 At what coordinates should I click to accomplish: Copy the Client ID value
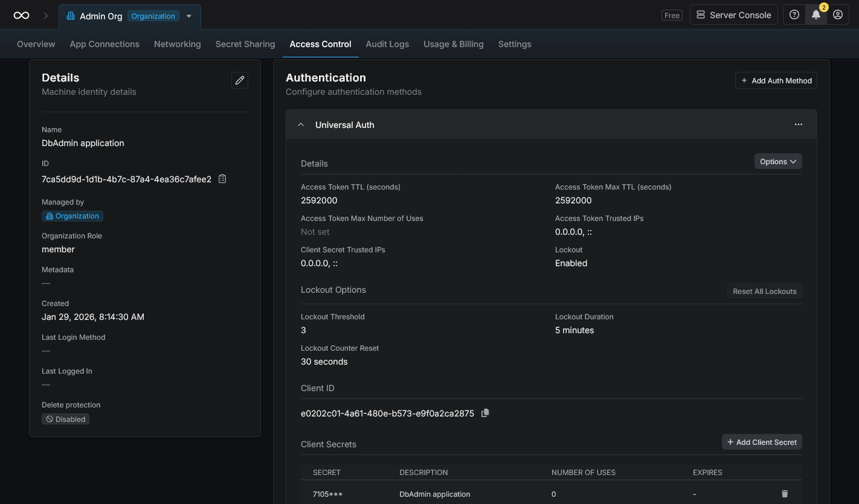pos(485,413)
